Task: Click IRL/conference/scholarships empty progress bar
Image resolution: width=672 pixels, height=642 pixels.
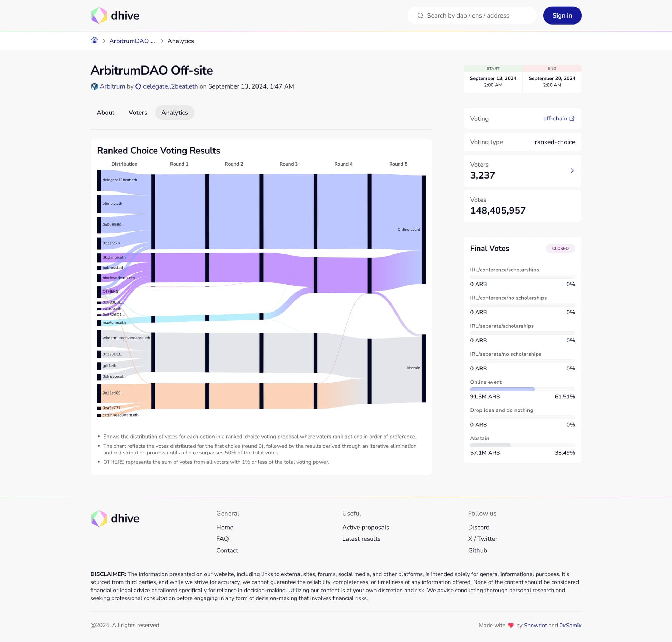Action: tap(523, 277)
